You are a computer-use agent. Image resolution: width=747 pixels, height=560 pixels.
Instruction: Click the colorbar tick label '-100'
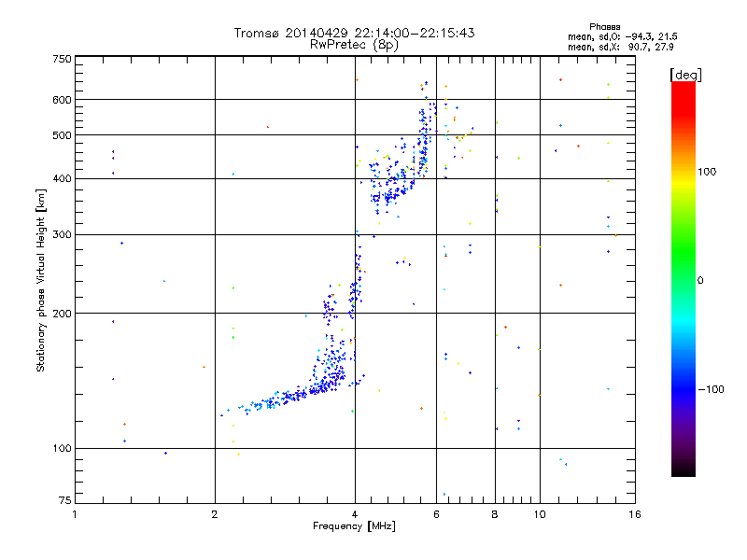coord(711,389)
